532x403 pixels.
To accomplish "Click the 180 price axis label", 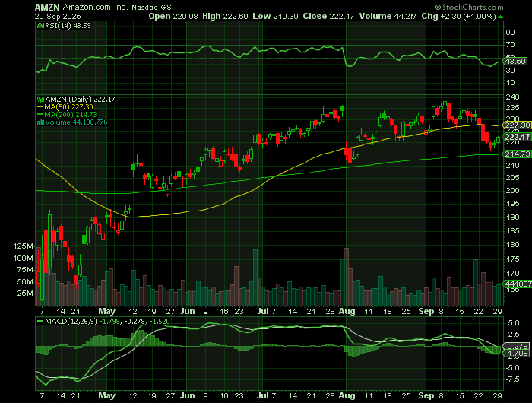I will [512, 245].
